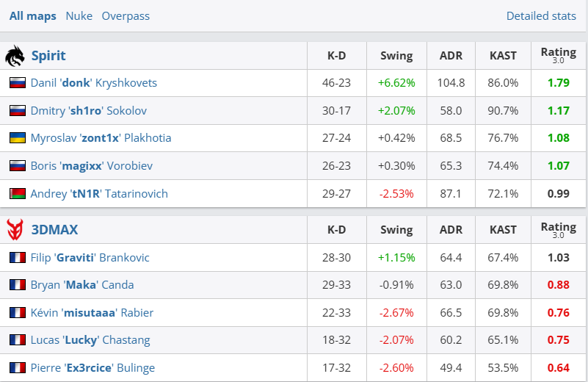Click the 3DMAX red devil logo

[15, 230]
